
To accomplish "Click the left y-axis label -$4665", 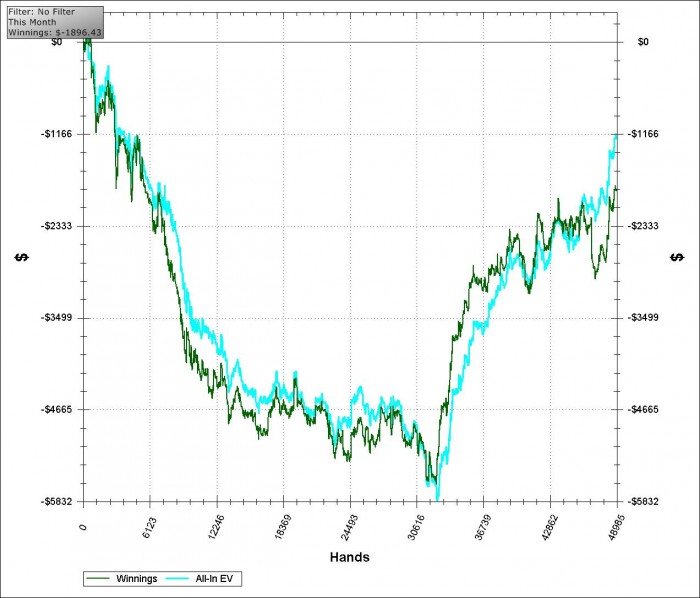I will [57, 410].
